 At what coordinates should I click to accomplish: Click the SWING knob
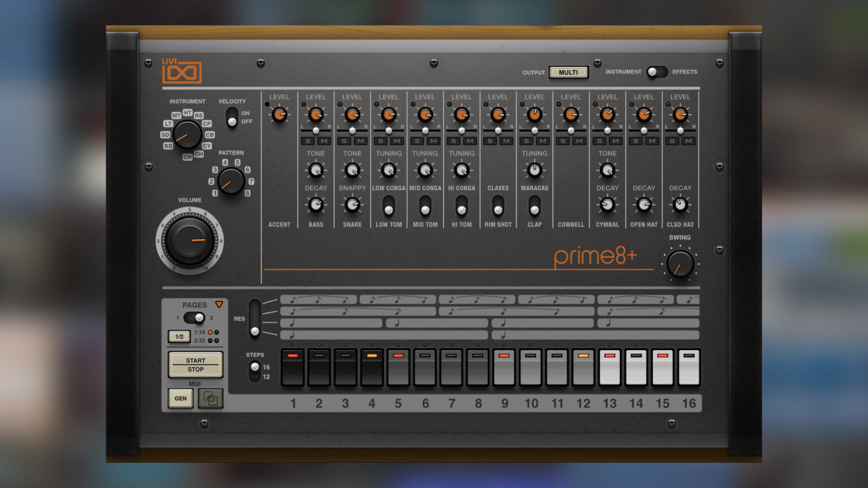[x=680, y=264]
